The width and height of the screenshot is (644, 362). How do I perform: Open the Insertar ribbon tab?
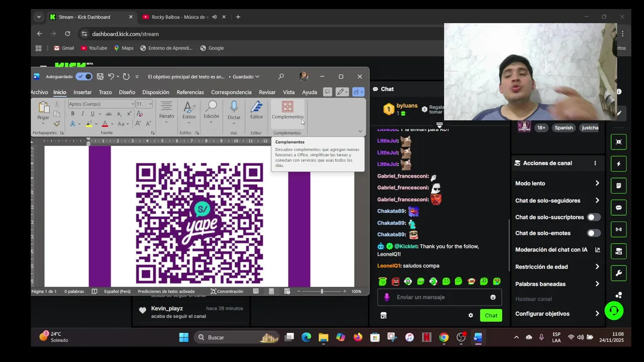83,92
